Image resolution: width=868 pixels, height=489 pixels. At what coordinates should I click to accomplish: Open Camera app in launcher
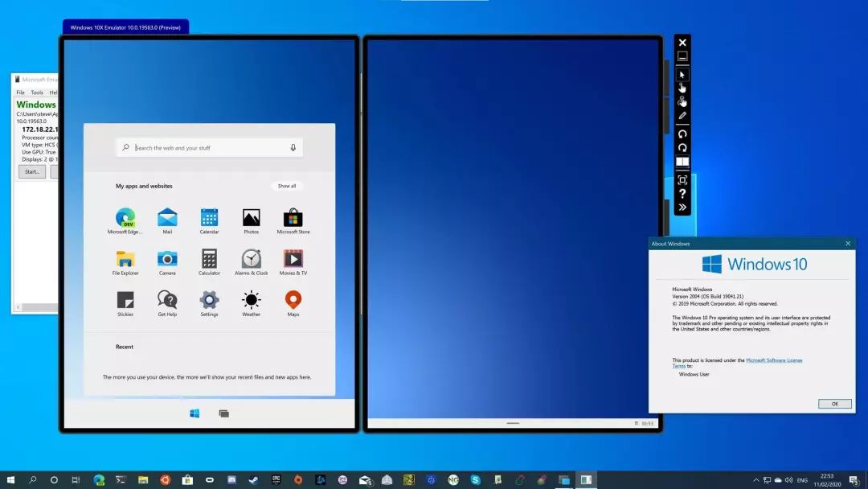[167, 262]
